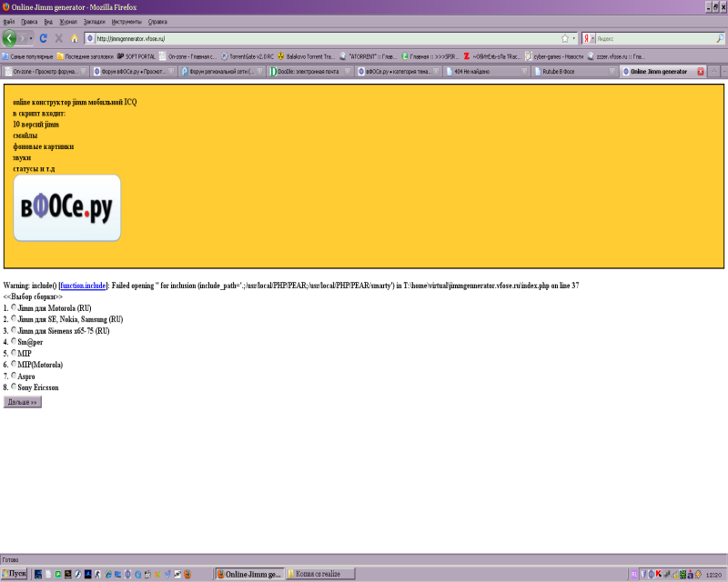This screenshot has height=582, width=728.
Task: Click the вФОСе.ру logo image
Action: pyautogui.click(x=66, y=208)
